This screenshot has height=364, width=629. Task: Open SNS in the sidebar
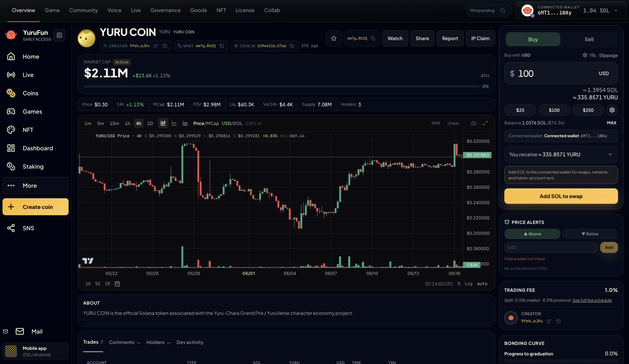click(35, 228)
